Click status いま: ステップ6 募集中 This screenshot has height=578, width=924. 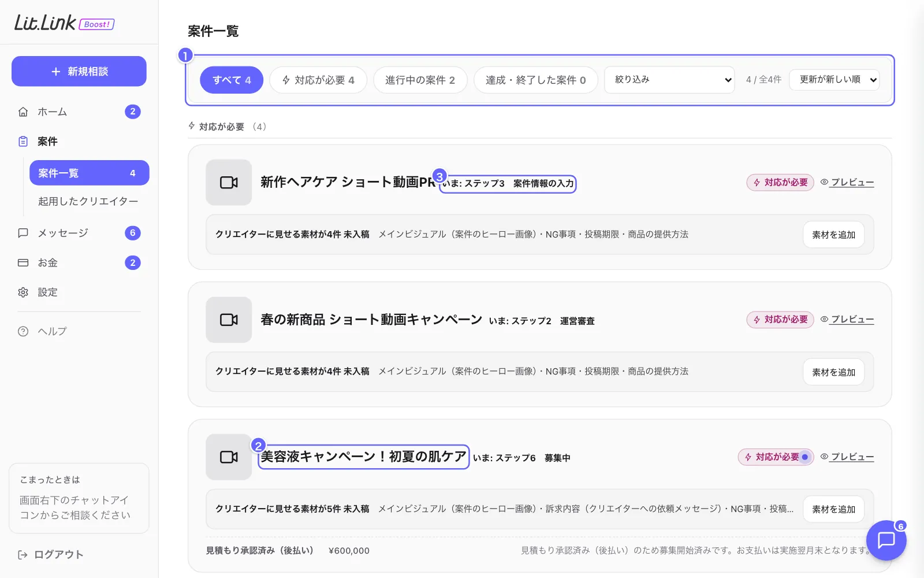tap(521, 458)
